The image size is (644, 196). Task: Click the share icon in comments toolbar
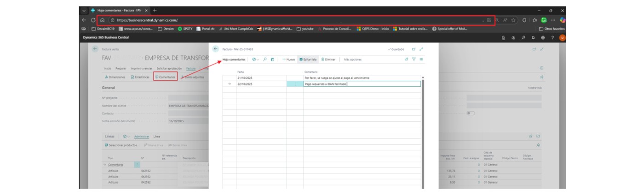406,59
